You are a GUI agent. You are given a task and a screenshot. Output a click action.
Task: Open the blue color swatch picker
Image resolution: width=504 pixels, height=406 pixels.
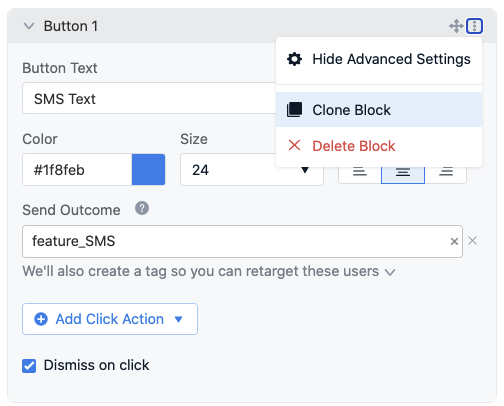pyautogui.click(x=148, y=170)
